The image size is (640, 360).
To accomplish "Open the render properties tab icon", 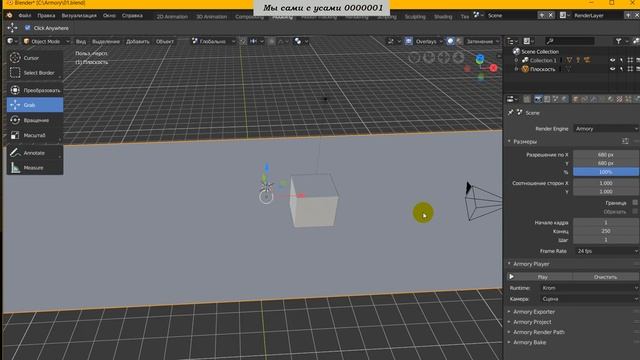I will point(538,99).
